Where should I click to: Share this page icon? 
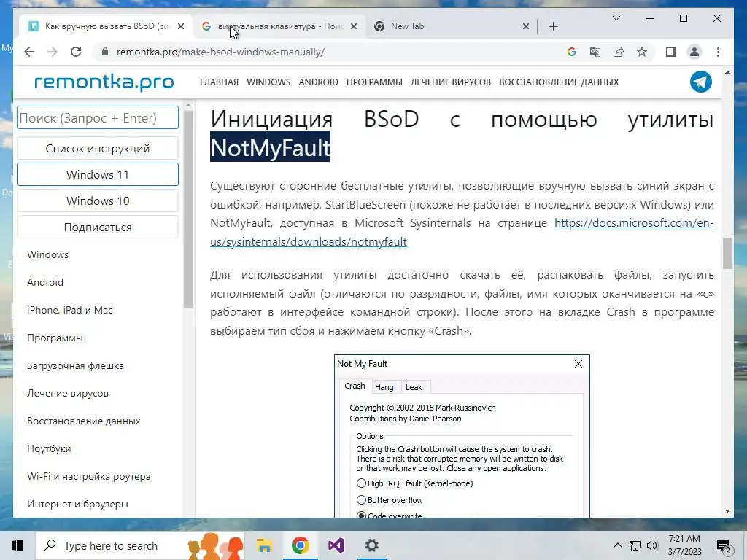pyautogui.click(x=619, y=52)
